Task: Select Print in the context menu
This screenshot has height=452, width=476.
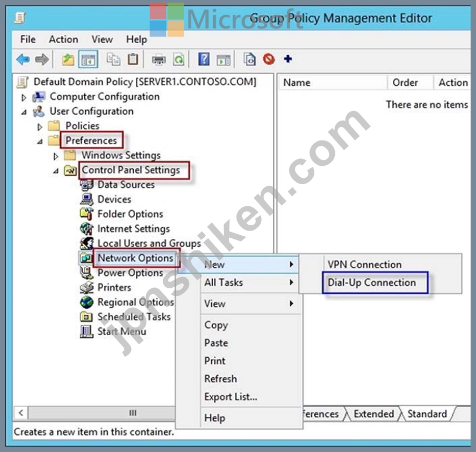Action: tap(215, 360)
